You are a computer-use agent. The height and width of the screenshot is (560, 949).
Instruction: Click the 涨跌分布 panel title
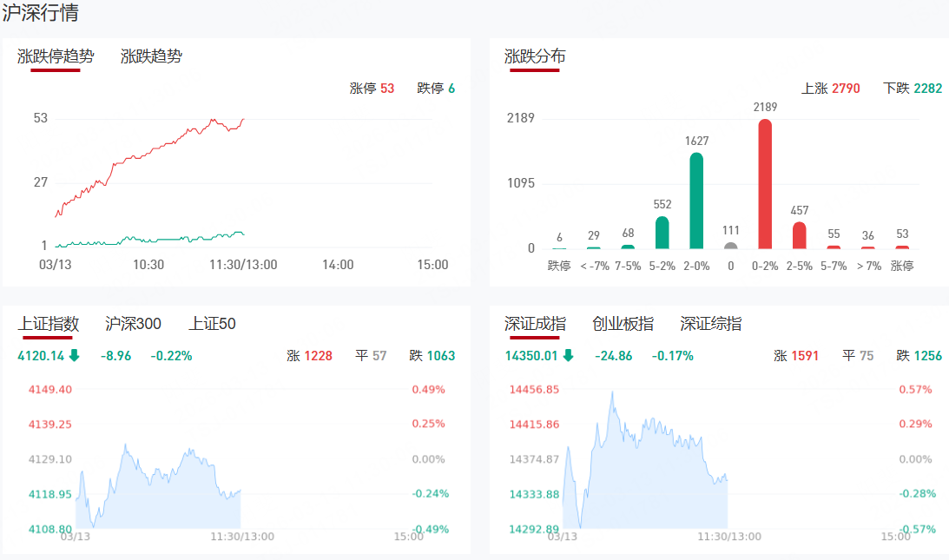click(x=535, y=56)
